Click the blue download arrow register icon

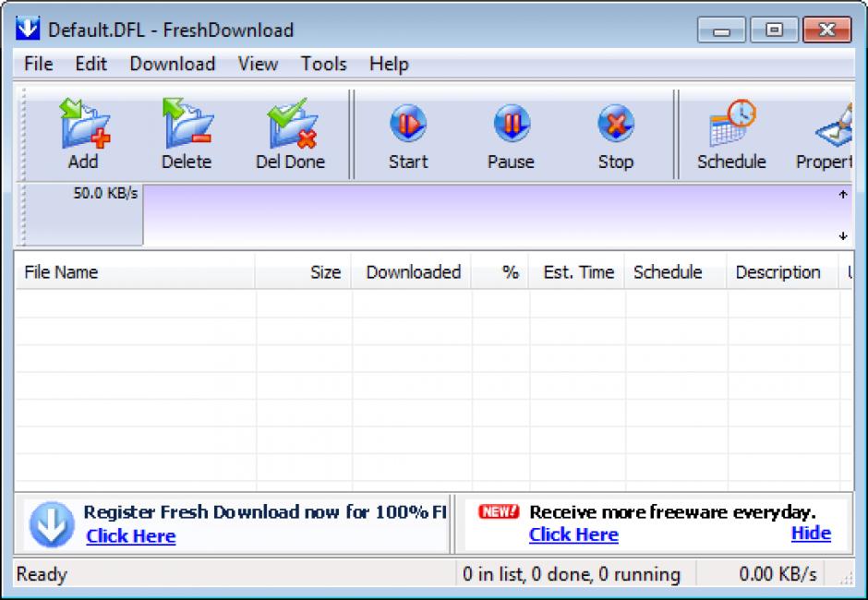coord(52,524)
